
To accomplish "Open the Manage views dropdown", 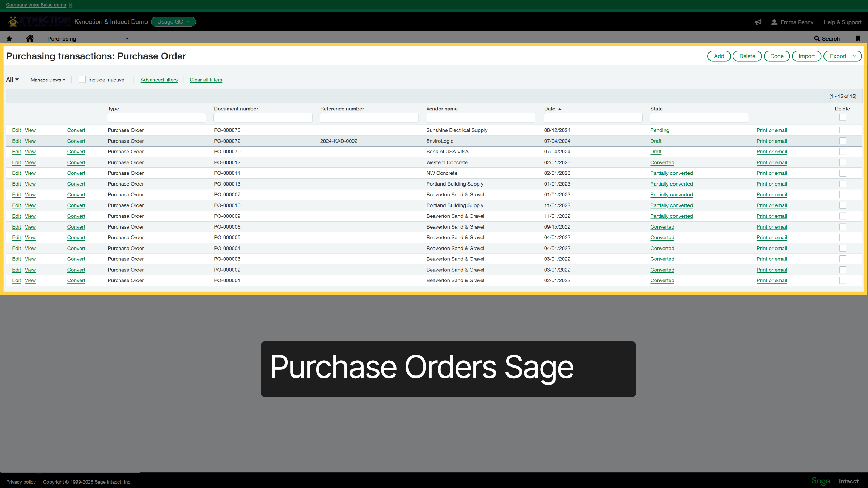I will (x=48, y=80).
